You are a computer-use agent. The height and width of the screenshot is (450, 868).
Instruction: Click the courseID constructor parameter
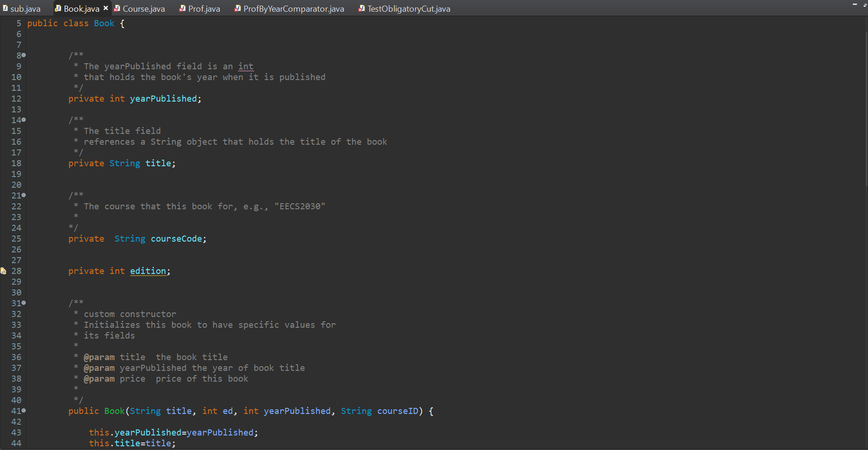click(398, 411)
